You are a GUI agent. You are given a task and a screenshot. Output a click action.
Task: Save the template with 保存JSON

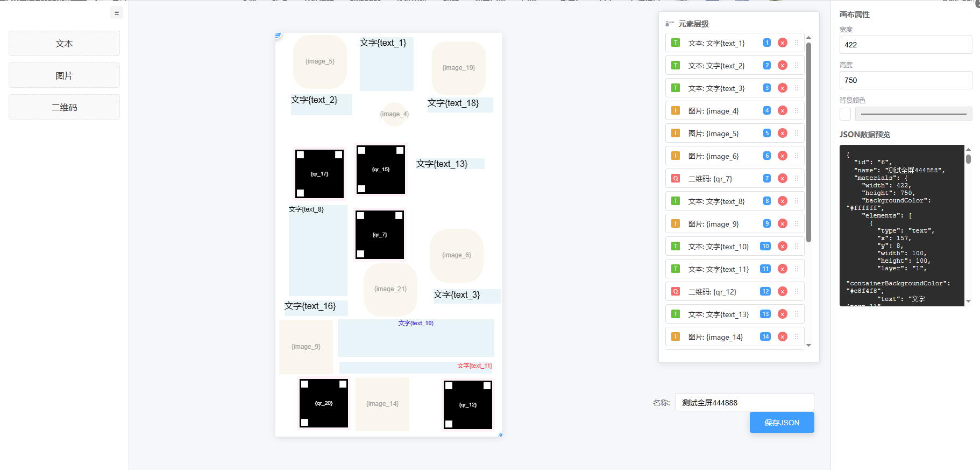782,423
